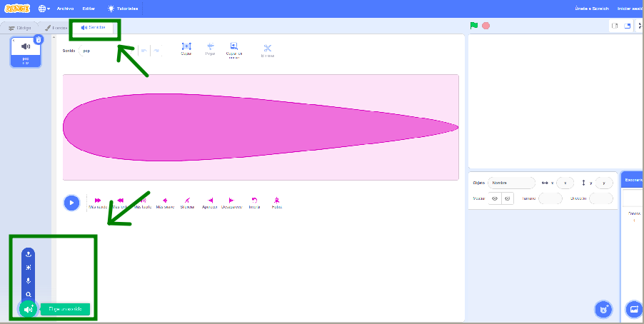Click the Iniciar sesión link
This screenshot has width=644, height=324.
tap(630, 9)
